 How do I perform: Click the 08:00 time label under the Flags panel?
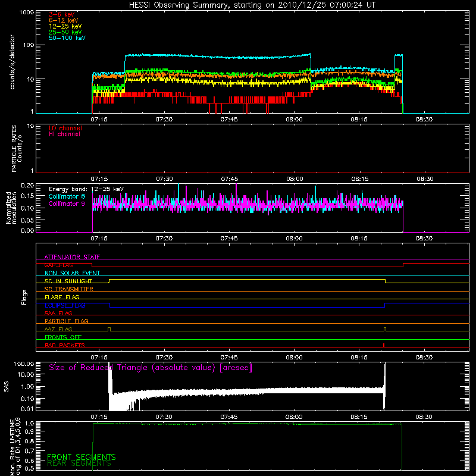(294, 358)
